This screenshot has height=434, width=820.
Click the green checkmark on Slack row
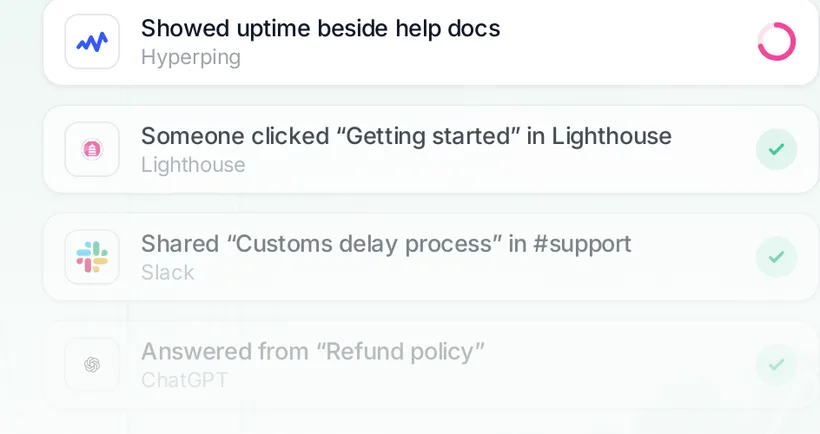coord(777,257)
